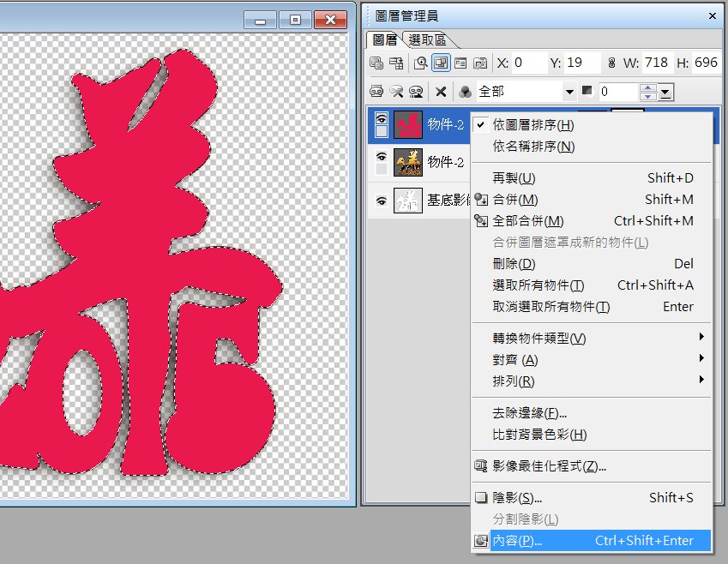The height and width of the screenshot is (564, 728).
Task: Click the 陰影 shadow menu icon
Action: pyautogui.click(x=481, y=498)
